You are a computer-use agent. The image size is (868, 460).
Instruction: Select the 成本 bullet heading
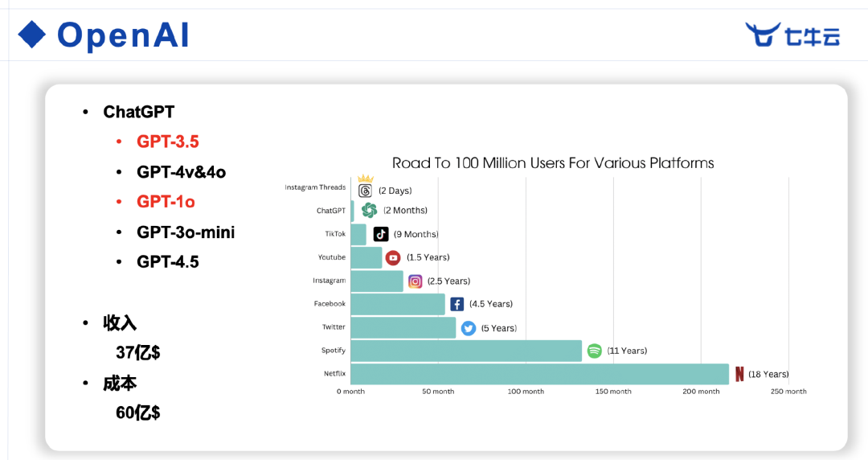click(120, 383)
